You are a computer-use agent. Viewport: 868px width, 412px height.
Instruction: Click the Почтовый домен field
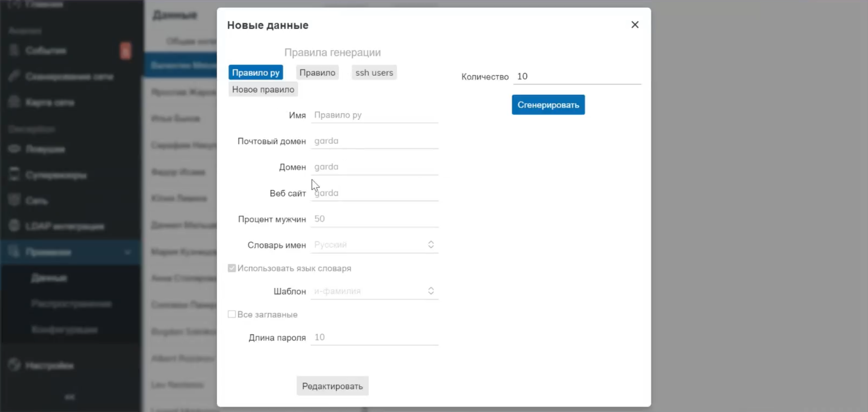point(374,141)
